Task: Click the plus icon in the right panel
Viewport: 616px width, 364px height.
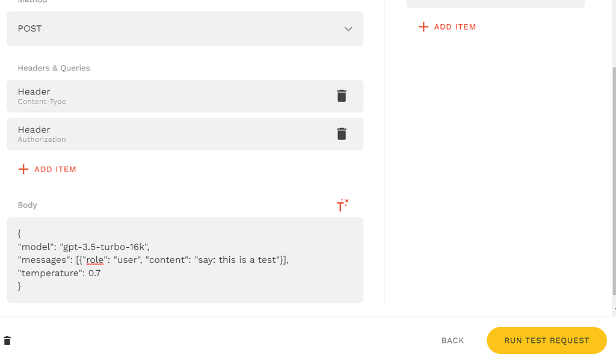Action: [423, 26]
